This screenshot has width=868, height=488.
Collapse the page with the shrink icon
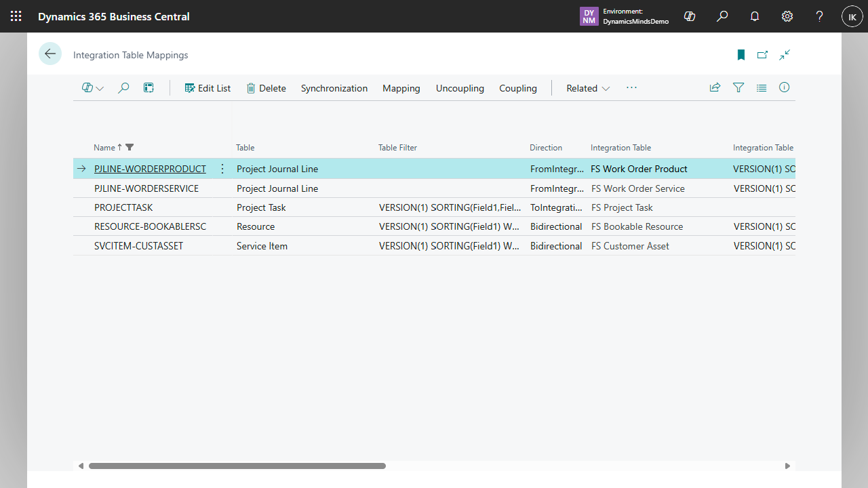[785, 55]
